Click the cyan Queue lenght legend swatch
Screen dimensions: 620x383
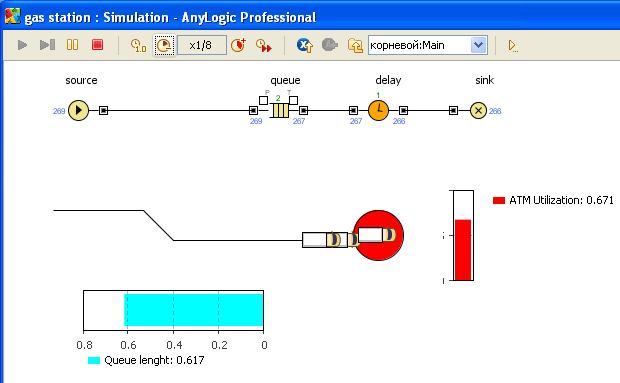94,360
